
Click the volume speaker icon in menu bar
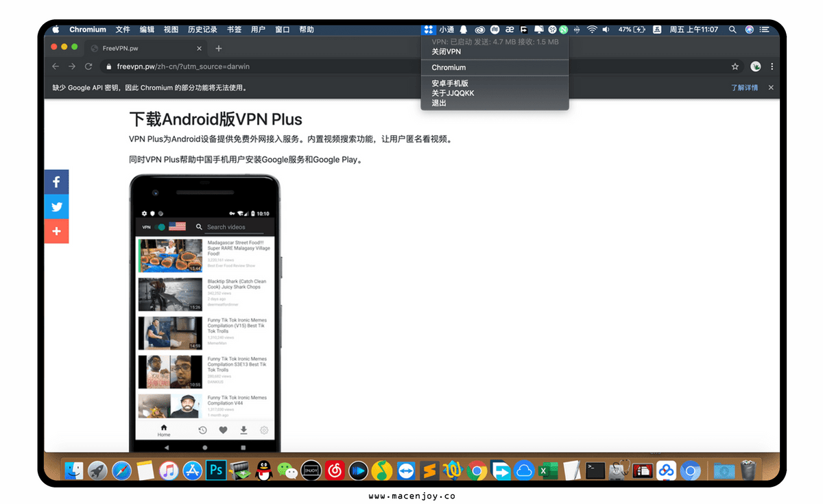point(606,29)
